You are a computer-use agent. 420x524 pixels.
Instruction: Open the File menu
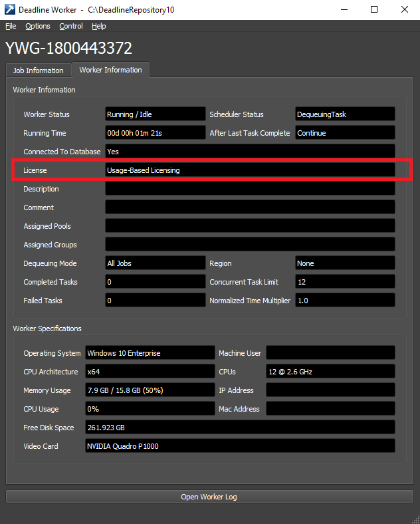coord(11,26)
